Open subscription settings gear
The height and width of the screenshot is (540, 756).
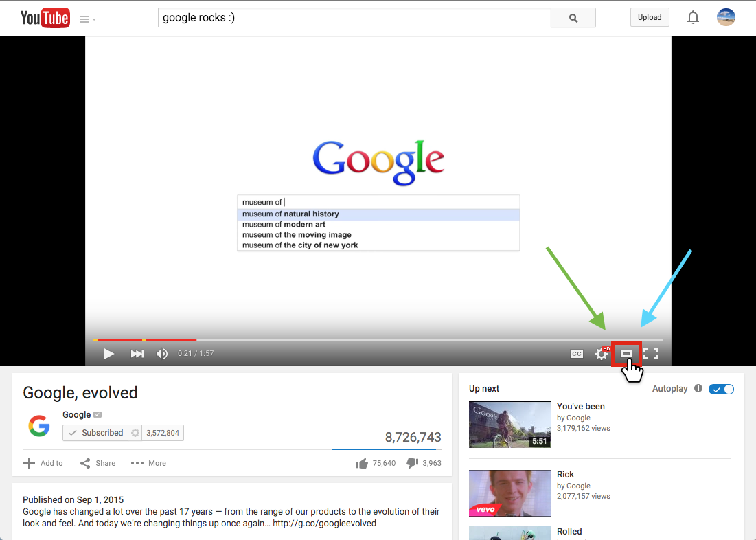coord(135,433)
